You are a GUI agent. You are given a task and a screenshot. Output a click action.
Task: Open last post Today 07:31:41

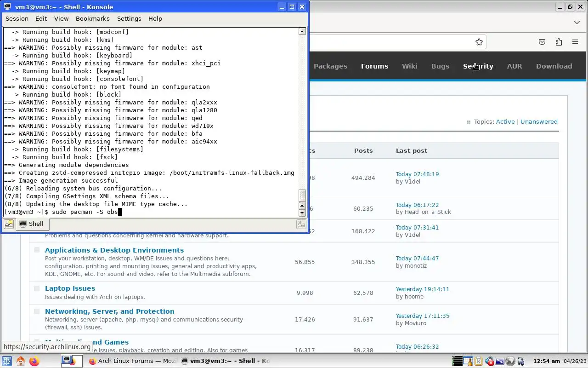[417, 228]
